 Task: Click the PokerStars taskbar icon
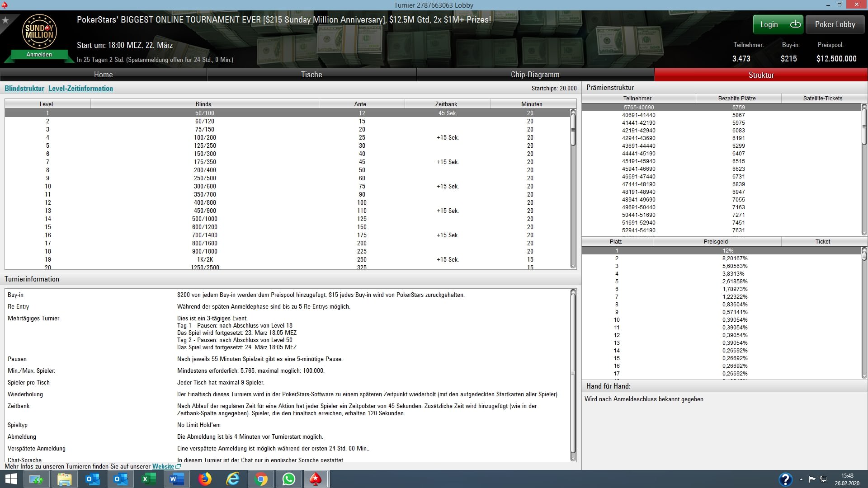tap(316, 479)
